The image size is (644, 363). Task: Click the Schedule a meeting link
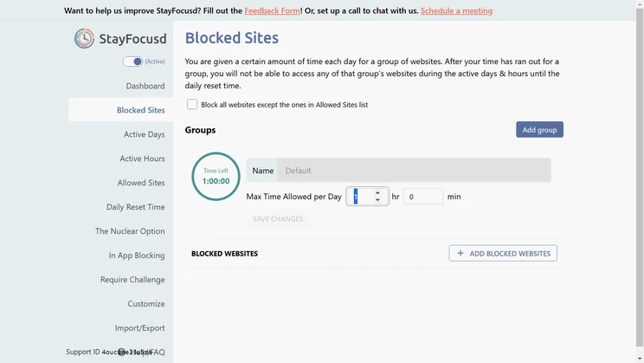[x=456, y=10]
